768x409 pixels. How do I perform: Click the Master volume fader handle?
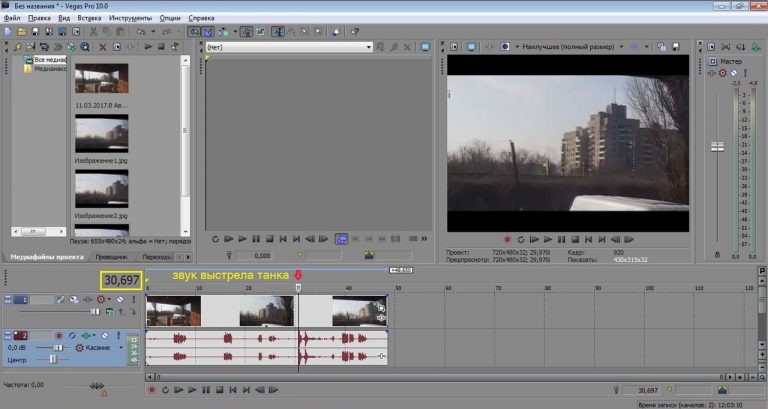(716, 147)
